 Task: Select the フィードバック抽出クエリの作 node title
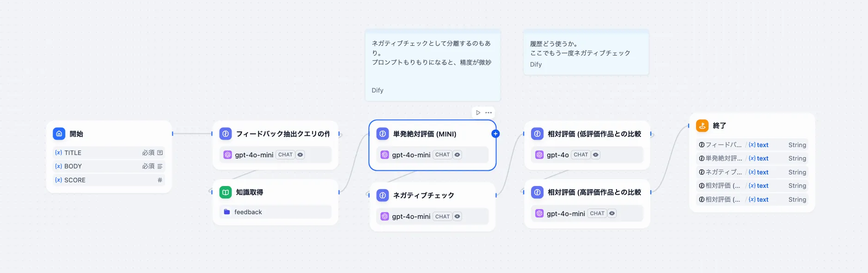(283, 134)
